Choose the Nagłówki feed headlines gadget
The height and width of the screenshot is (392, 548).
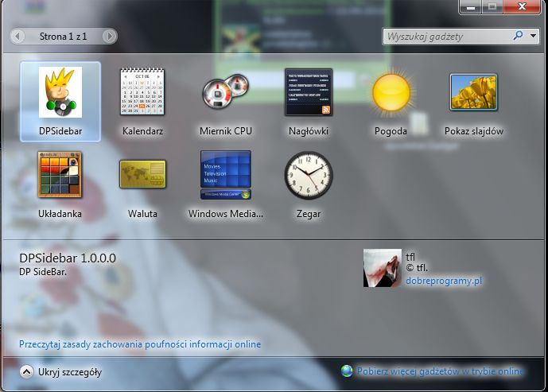click(309, 92)
